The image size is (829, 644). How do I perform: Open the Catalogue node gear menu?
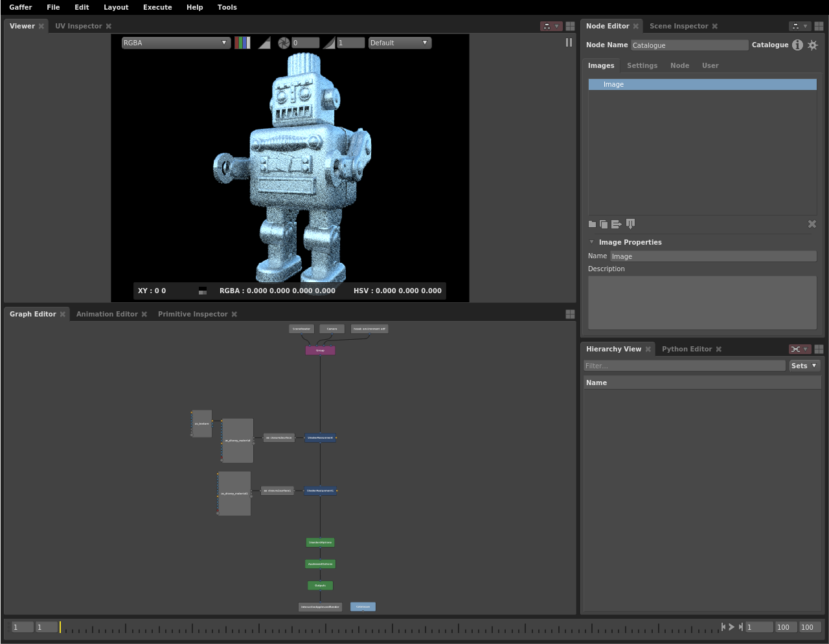point(813,45)
